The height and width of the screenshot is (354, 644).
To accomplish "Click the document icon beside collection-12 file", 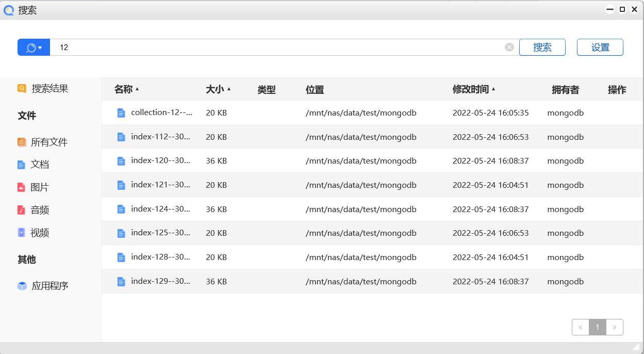I will [121, 112].
